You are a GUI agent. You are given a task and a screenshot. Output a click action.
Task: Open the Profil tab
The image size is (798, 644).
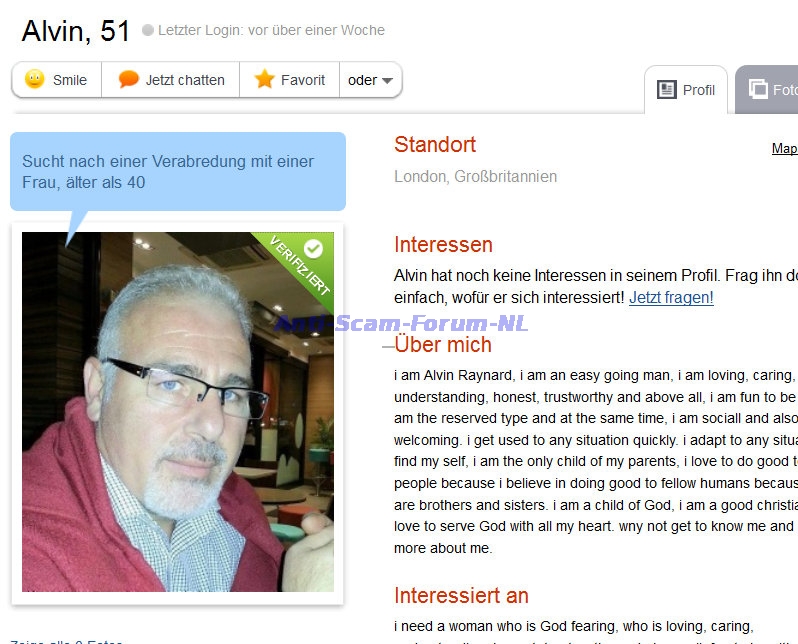(x=686, y=90)
